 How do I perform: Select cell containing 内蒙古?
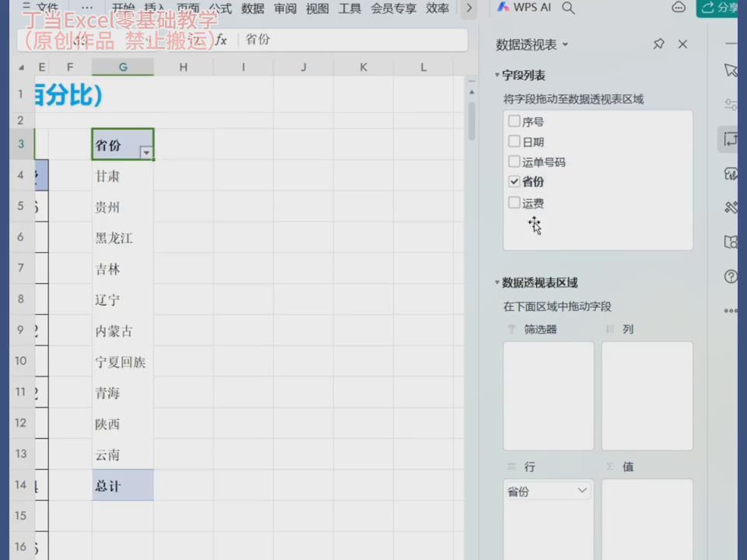click(x=123, y=331)
